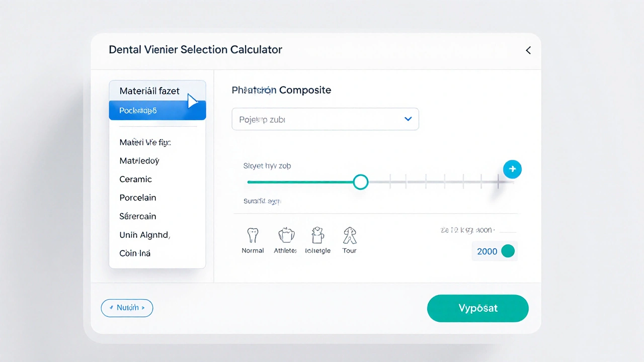
Task: Click the 2000 value field
Action: point(487,251)
